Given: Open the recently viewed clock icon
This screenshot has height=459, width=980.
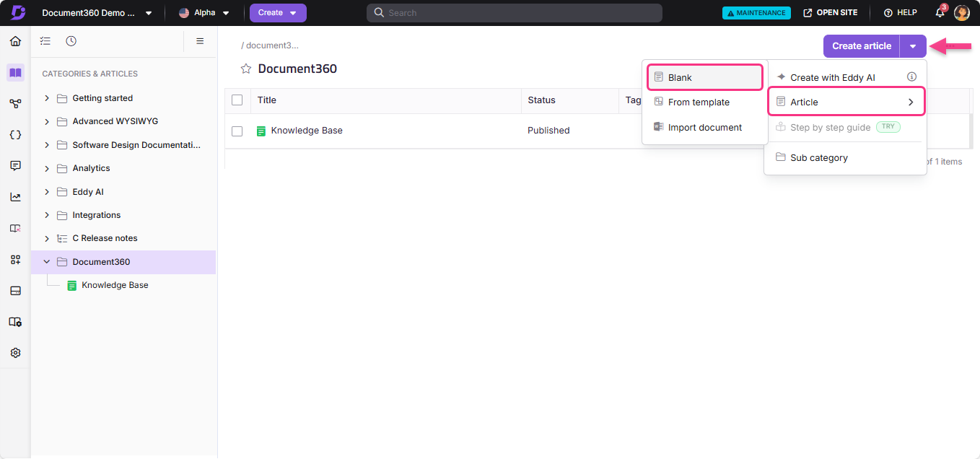Looking at the screenshot, I should (71, 41).
